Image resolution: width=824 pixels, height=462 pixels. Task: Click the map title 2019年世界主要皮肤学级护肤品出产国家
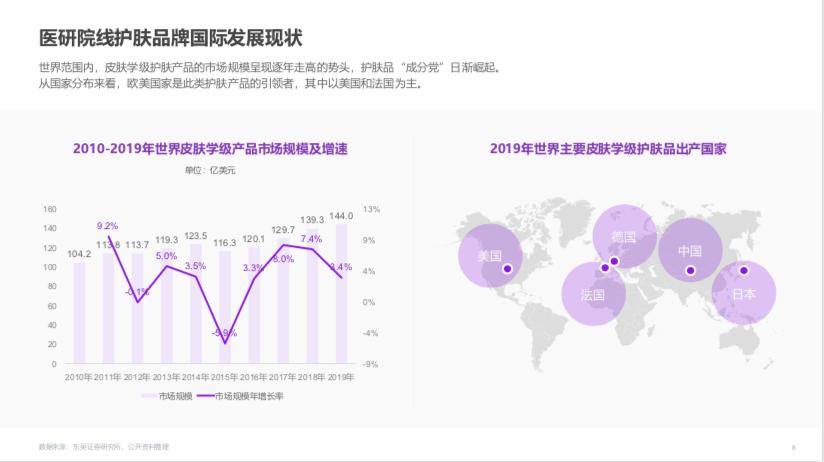607,149
